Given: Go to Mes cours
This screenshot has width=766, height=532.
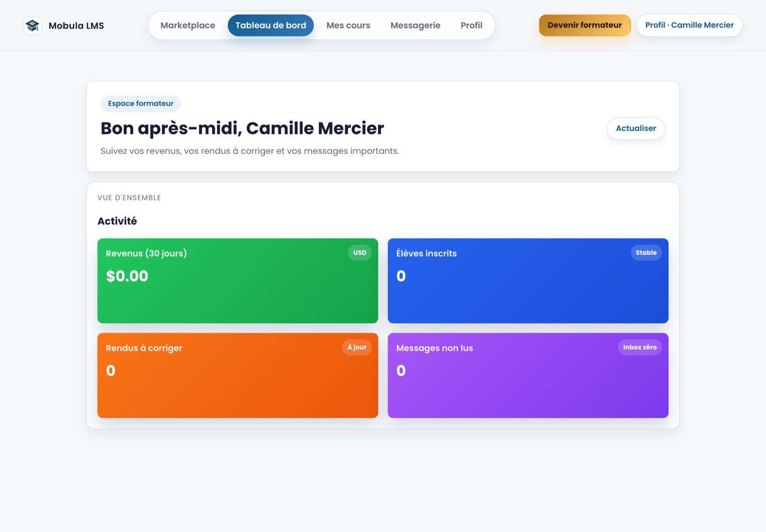Looking at the screenshot, I should point(348,25).
